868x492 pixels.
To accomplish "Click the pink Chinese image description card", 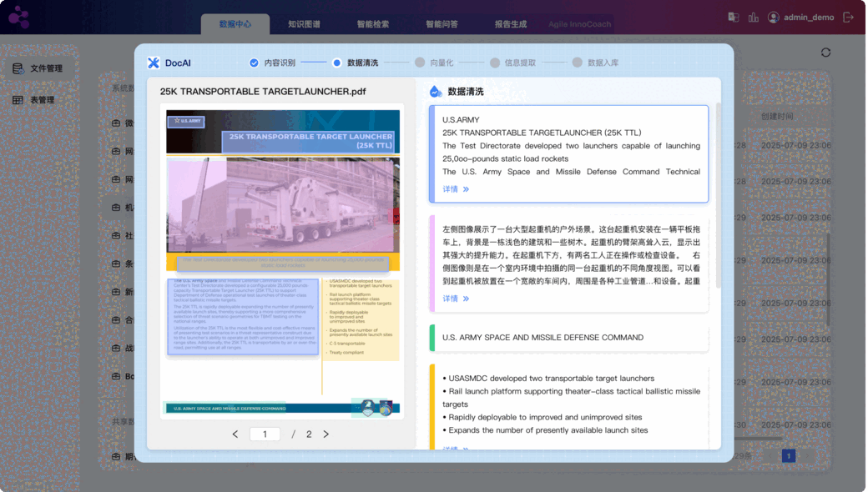I will 569,264.
